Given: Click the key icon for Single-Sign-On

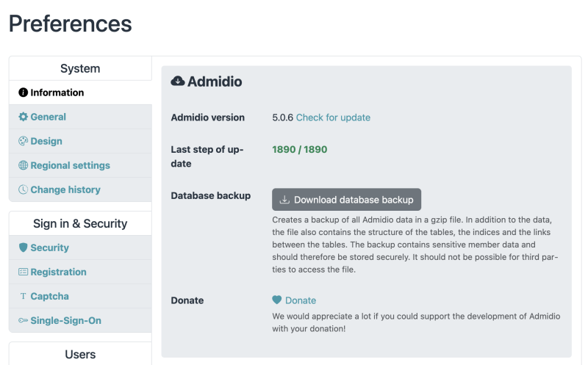Looking at the screenshot, I should (24, 320).
